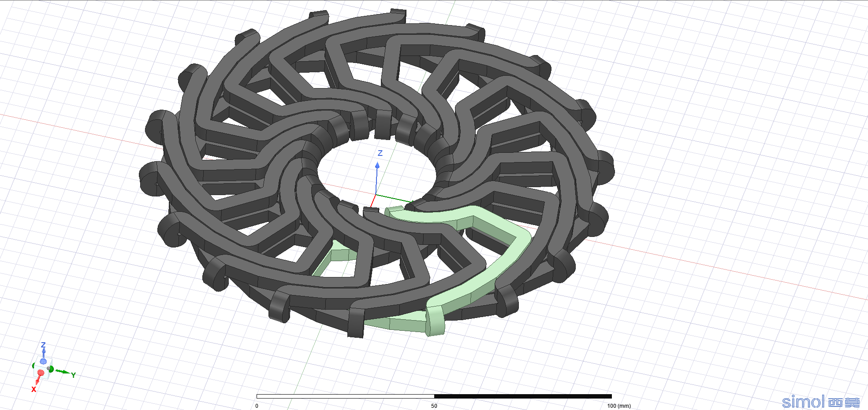Viewport: 868px width, 410px height.
Task: Click the right green Y sphere on gizmo
Action: (x=51, y=369)
